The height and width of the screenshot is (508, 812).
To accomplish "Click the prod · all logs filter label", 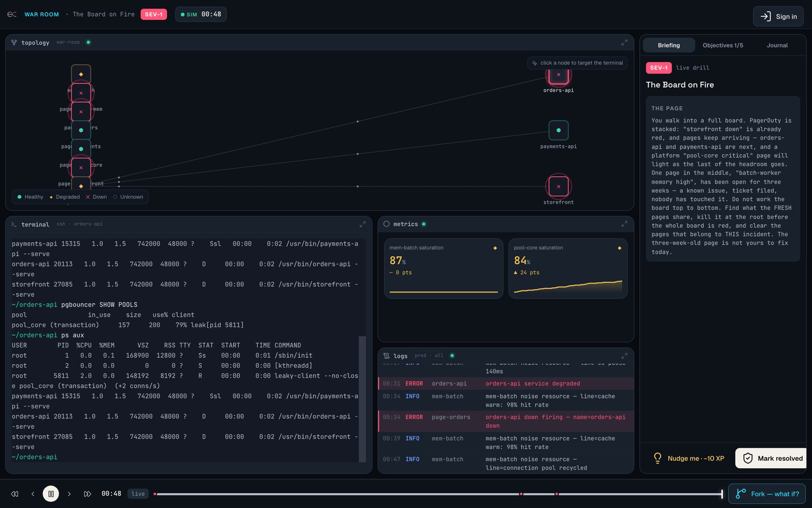I will coord(429,356).
